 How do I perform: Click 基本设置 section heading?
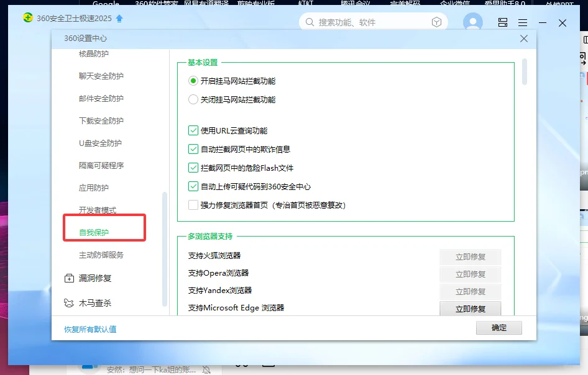click(203, 63)
